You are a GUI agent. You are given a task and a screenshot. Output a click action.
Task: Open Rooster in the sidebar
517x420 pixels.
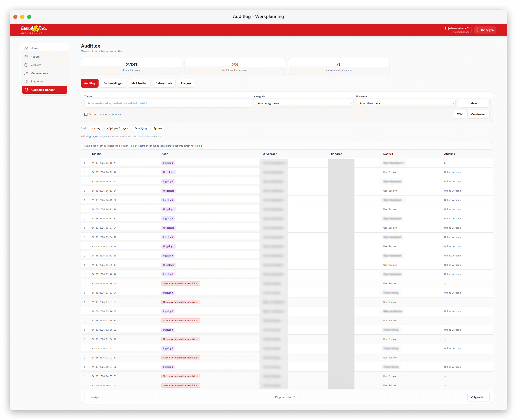click(x=45, y=57)
